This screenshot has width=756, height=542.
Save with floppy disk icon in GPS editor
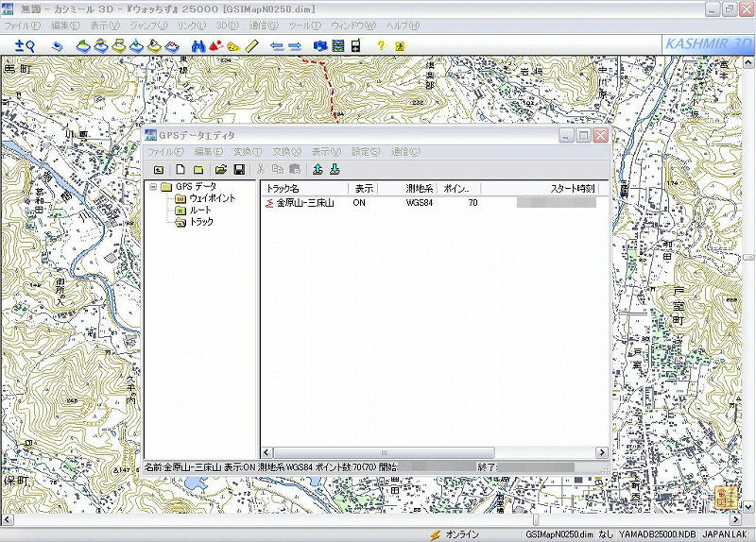(x=239, y=169)
